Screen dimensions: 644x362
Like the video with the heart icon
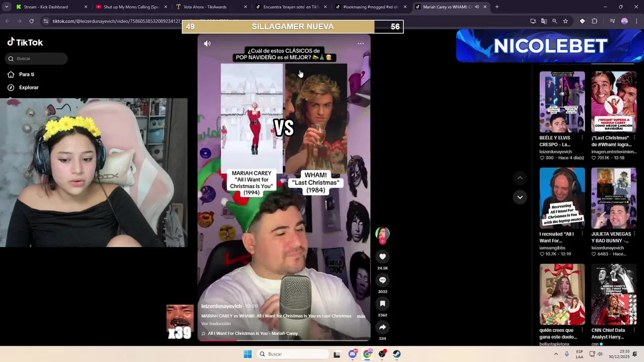pos(382,256)
